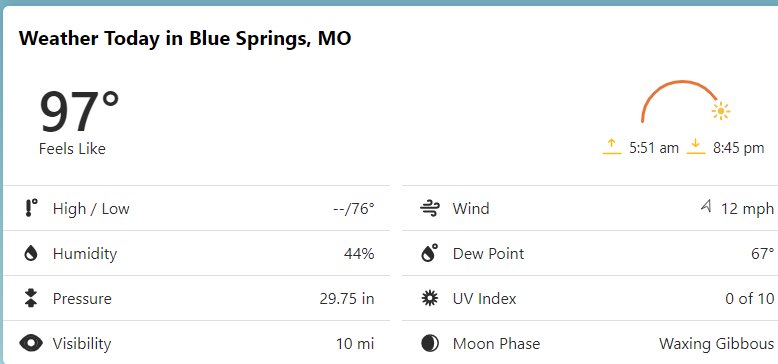The width and height of the screenshot is (778, 364).
Task: Click the sunset down-arrow icon
Action: (696, 147)
